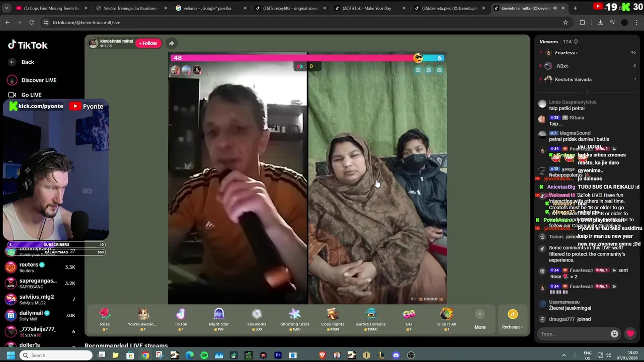The width and height of the screenshot is (644, 362).
Task: Unmute the opponent stream speaker icon
Action: point(413,299)
